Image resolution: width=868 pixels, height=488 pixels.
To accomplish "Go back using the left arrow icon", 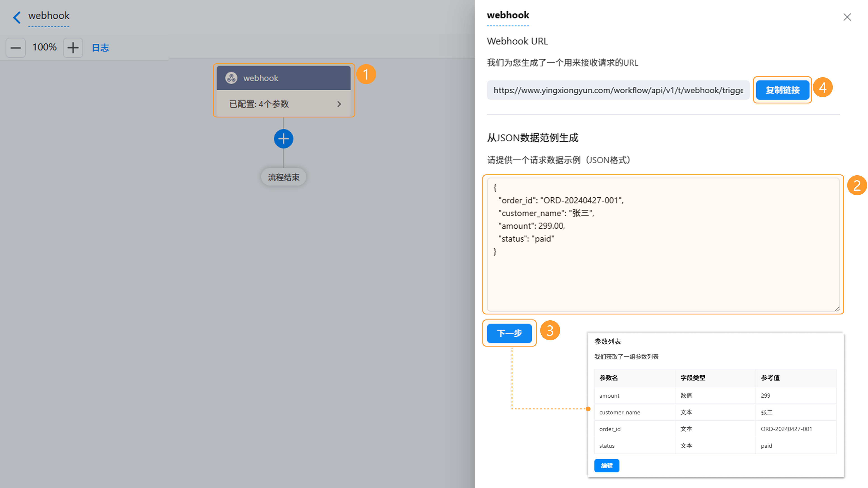I will click(17, 17).
